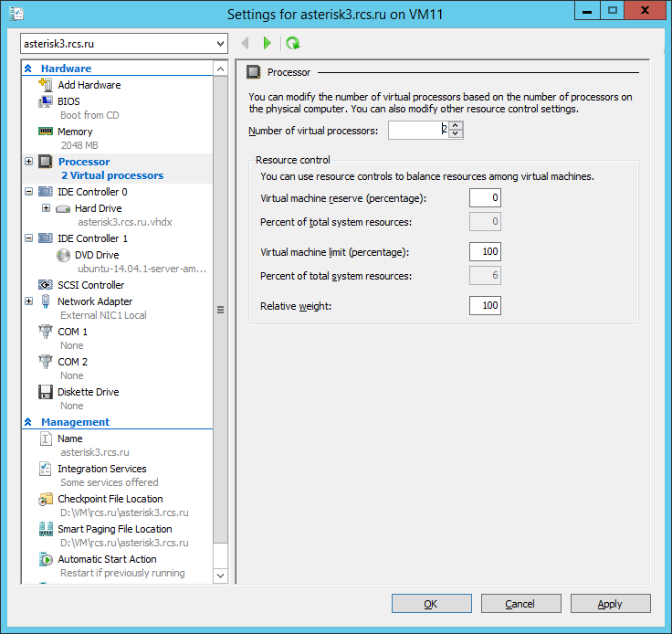Click the IDE Controller 0 icon
Viewport: 672px width, 634px height.
pyautogui.click(x=46, y=192)
